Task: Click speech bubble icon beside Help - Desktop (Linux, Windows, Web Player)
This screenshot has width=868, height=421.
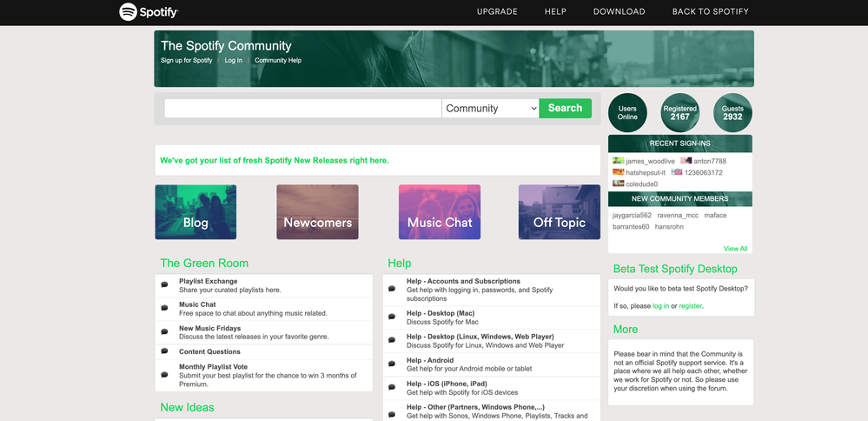Action: [x=392, y=340]
